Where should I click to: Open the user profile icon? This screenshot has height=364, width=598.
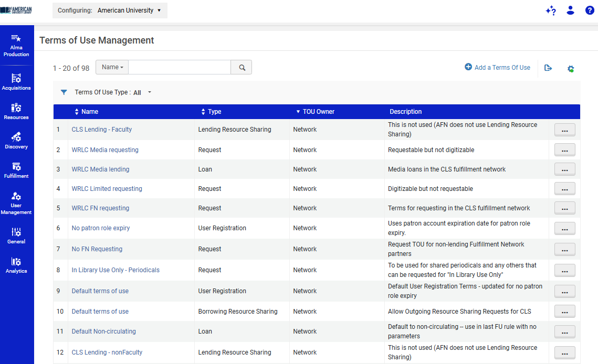point(571,10)
